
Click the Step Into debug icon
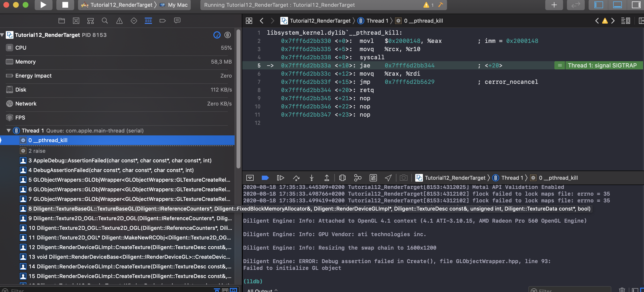(311, 178)
